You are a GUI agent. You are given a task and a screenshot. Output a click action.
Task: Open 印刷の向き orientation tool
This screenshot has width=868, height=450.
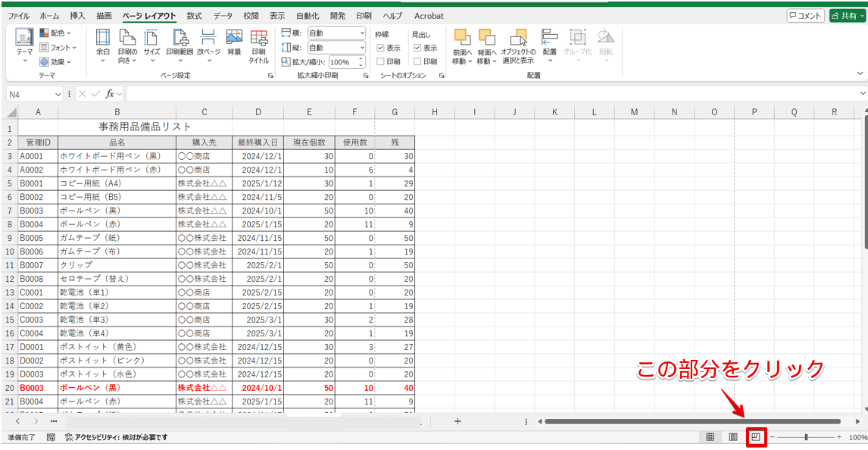click(x=127, y=44)
